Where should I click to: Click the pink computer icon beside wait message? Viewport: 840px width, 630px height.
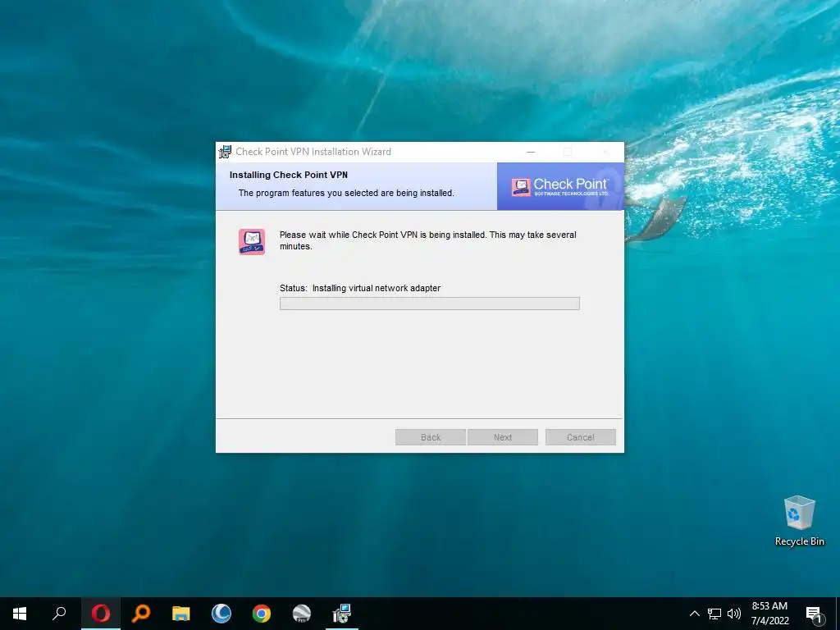point(252,242)
